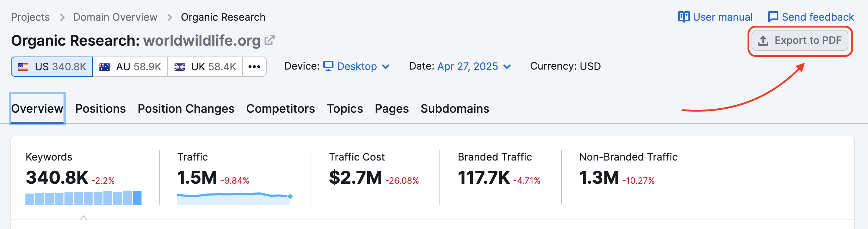The image size is (868, 229).
Task: Open more databases via three-dots button
Action: click(254, 67)
